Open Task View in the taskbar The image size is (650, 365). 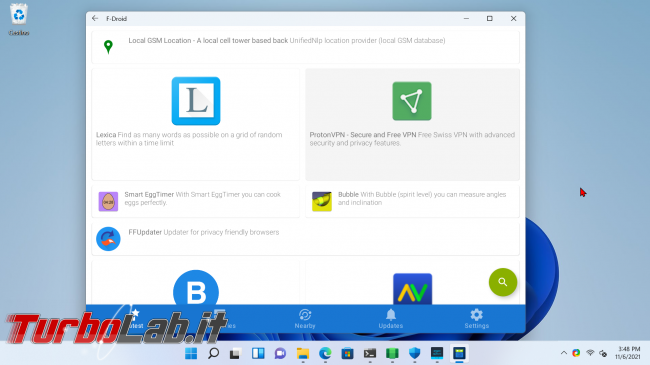(235, 353)
